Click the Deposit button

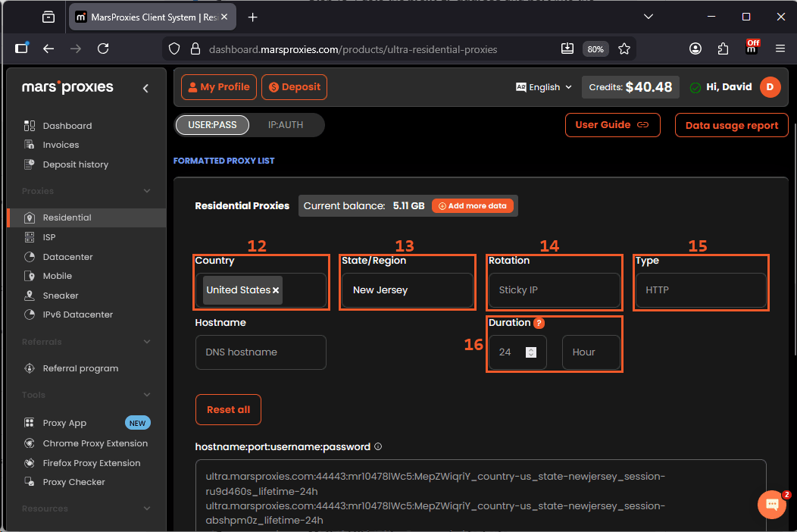pyautogui.click(x=294, y=87)
